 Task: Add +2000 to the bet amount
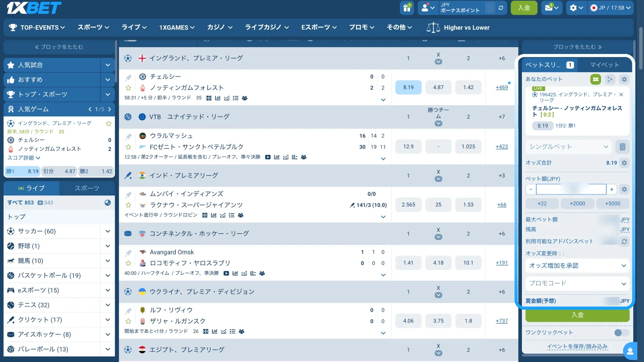(577, 203)
